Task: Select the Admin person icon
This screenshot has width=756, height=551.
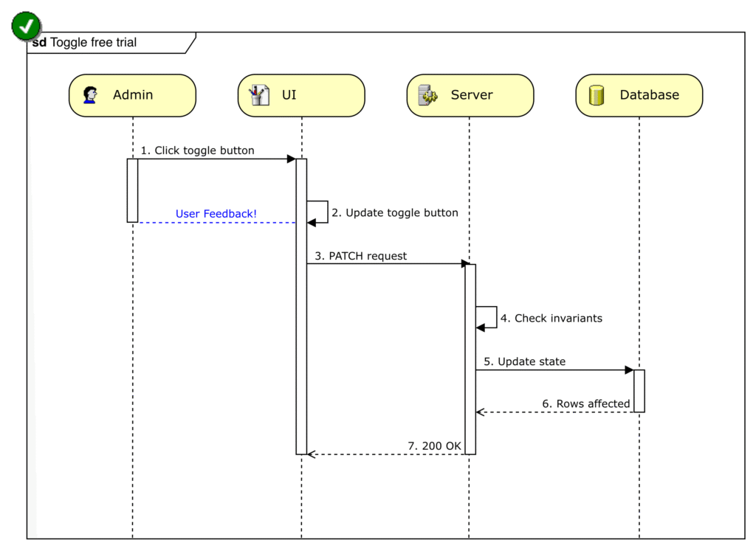Action: click(90, 95)
